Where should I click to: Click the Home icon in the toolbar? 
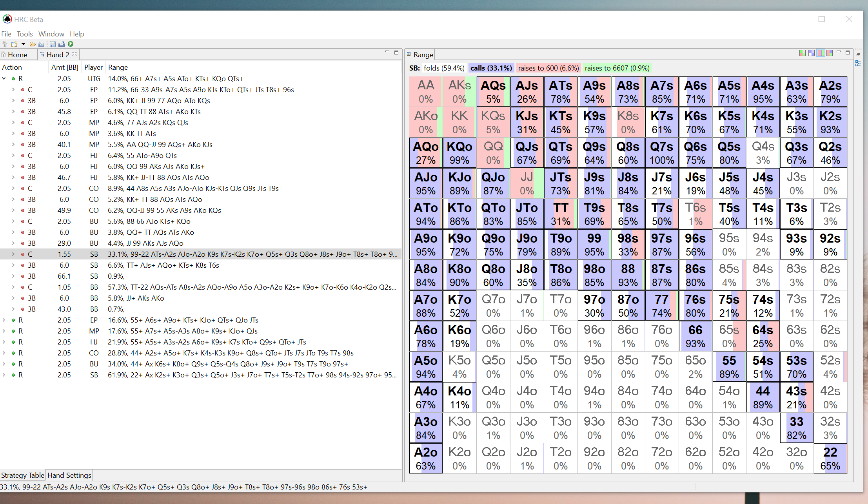[5, 44]
